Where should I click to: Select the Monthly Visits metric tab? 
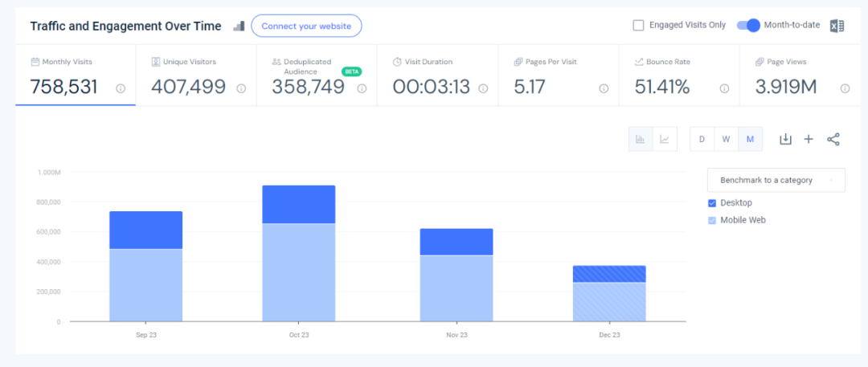(x=76, y=75)
